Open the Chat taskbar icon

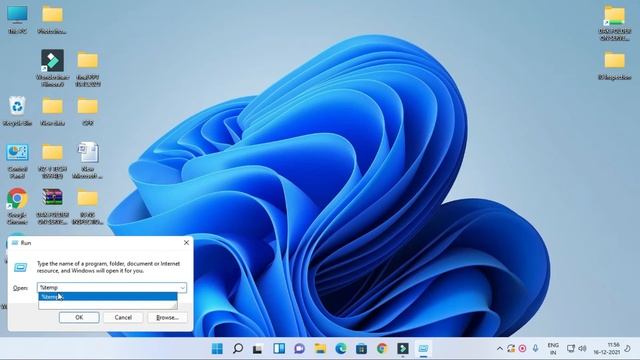(x=299, y=349)
